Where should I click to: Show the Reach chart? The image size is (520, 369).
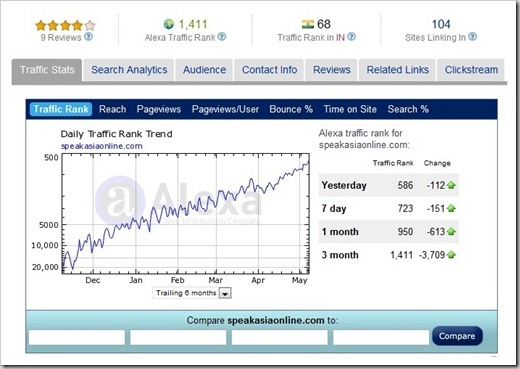coord(113,109)
